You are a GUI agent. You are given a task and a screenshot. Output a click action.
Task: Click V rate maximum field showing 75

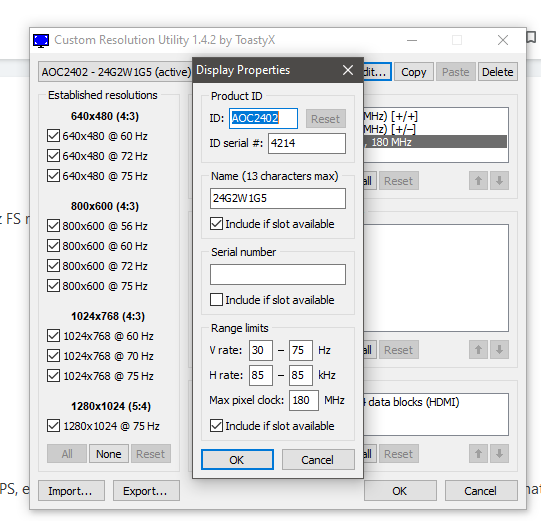coord(301,350)
